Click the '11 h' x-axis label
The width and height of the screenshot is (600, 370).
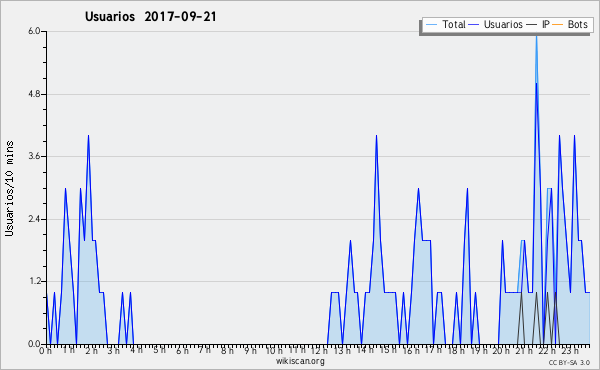click(297, 350)
